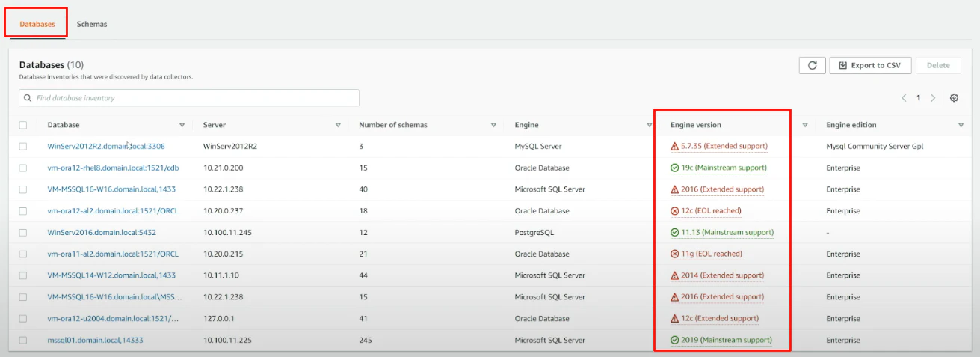Select checkbox for WinServ2012R2.domain.local:3306
This screenshot has width=980, height=357.
pos(22,146)
